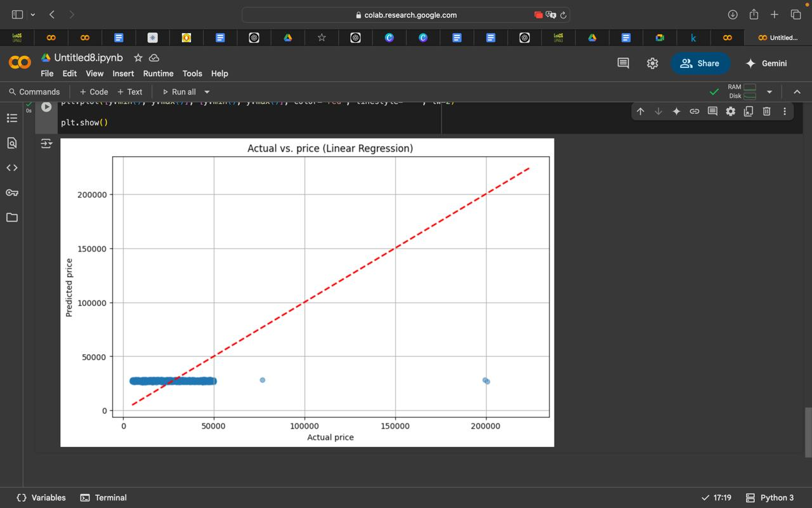Show Safari tab overview
This screenshot has width=812, height=508.
click(796, 15)
